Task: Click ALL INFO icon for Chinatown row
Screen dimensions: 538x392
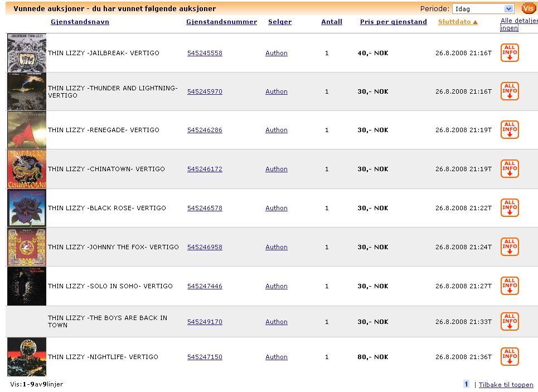Action: pos(510,168)
